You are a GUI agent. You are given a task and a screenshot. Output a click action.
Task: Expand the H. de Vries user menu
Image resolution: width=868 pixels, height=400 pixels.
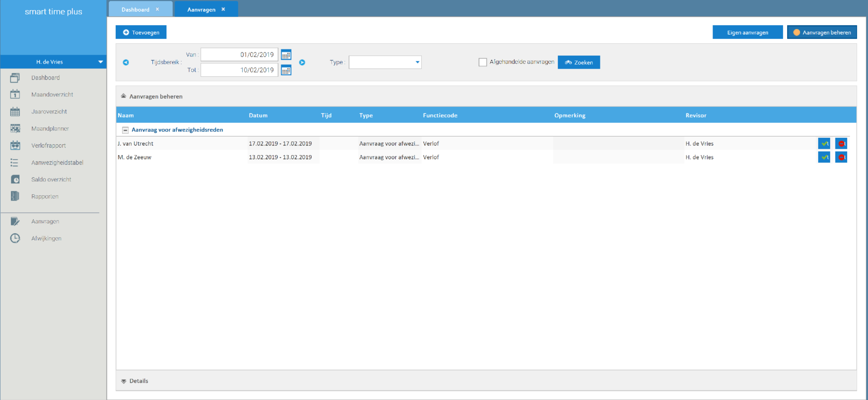click(100, 62)
